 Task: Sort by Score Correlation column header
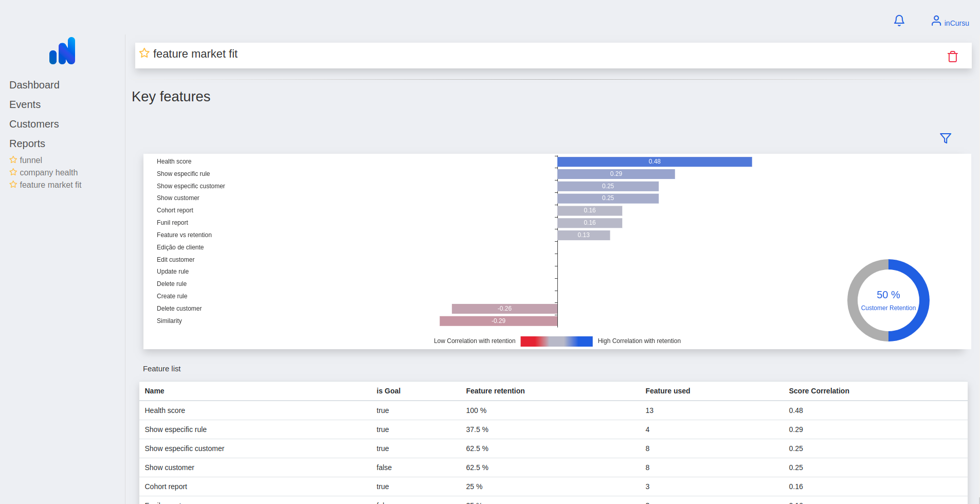point(819,391)
